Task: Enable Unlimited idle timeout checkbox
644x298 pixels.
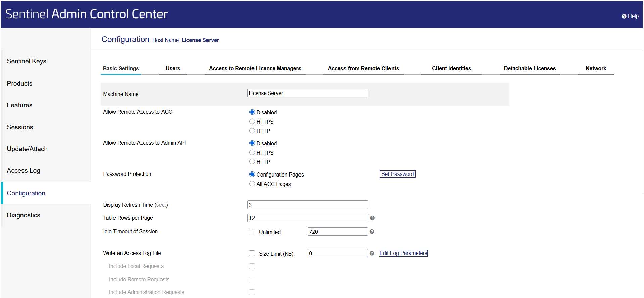Action: (x=252, y=232)
